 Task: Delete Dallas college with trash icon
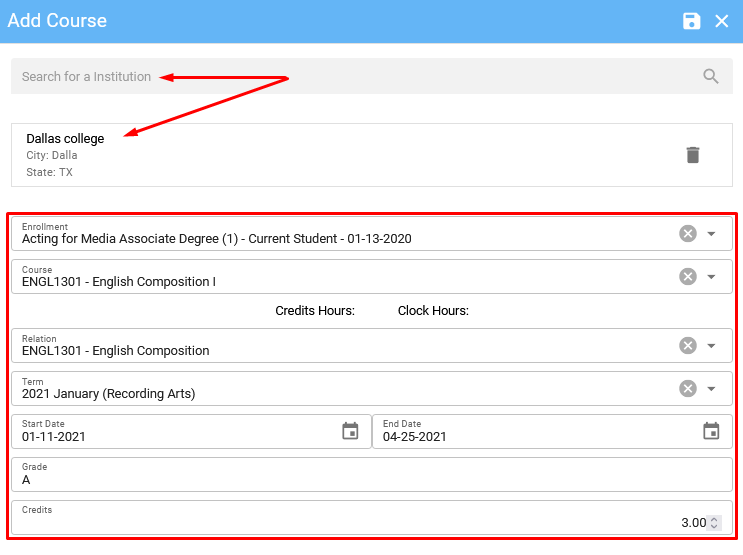[x=693, y=155]
